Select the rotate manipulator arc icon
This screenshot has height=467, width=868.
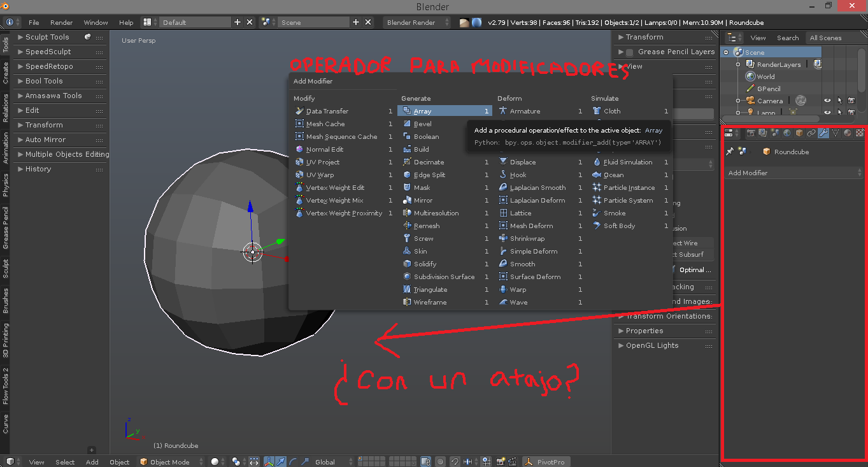pyautogui.click(x=292, y=462)
